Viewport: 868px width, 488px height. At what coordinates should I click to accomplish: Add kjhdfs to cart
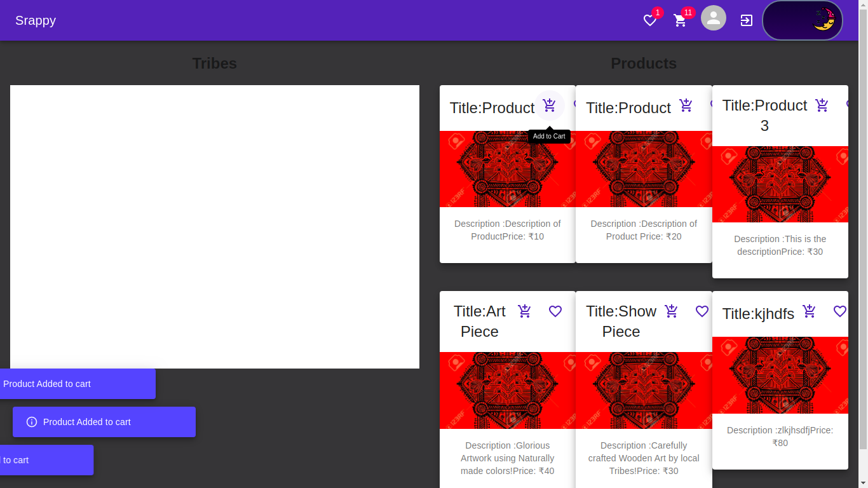tap(809, 311)
